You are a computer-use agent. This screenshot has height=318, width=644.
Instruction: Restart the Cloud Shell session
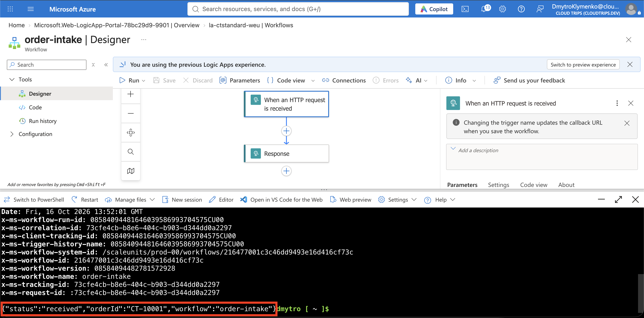(x=85, y=200)
